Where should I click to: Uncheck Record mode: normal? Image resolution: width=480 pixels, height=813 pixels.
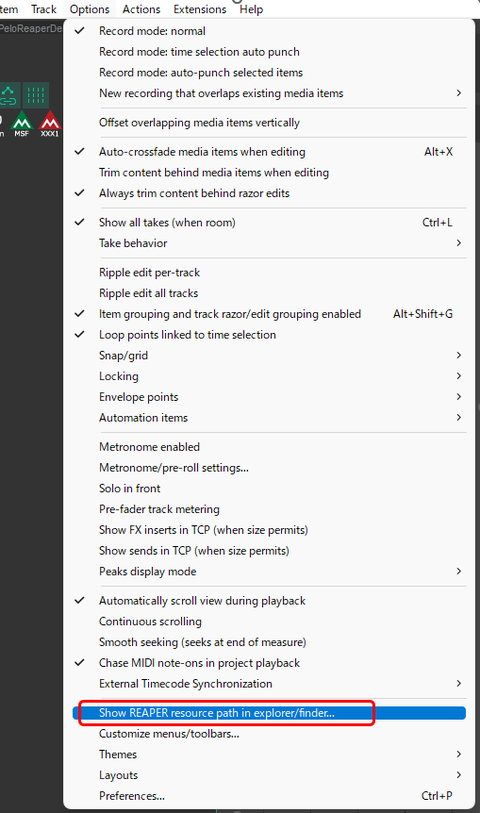[269, 31]
